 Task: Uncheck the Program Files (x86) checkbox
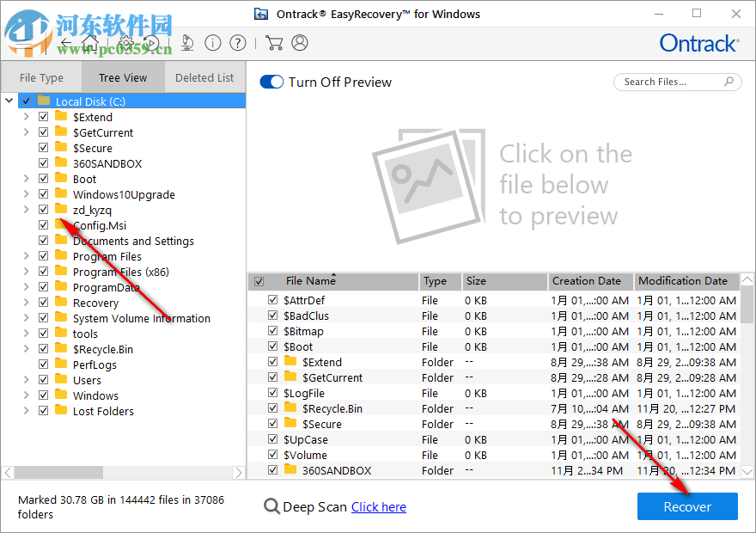pyautogui.click(x=44, y=272)
